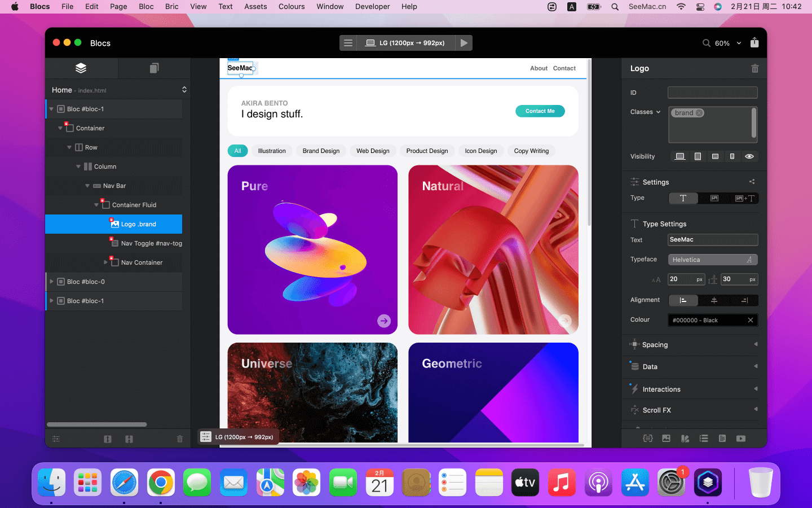Click the export share icon
812x508 pixels.
point(754,43)
